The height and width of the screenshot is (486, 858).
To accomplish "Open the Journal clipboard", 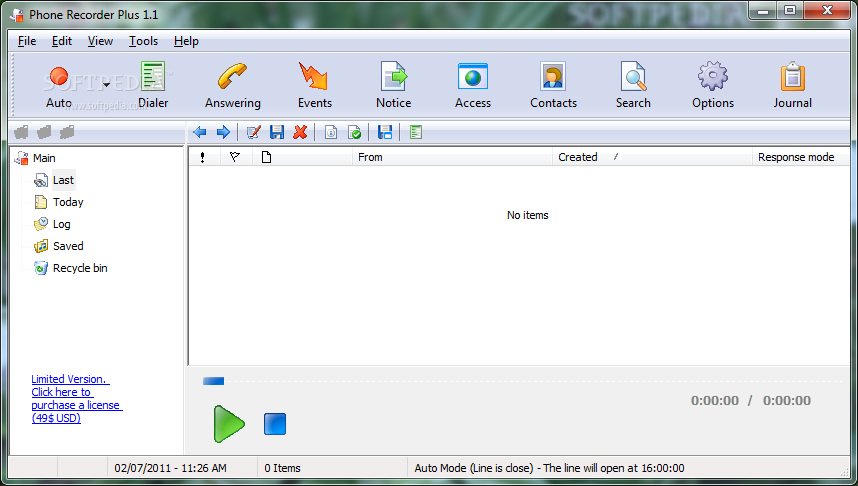I will 792,85.
